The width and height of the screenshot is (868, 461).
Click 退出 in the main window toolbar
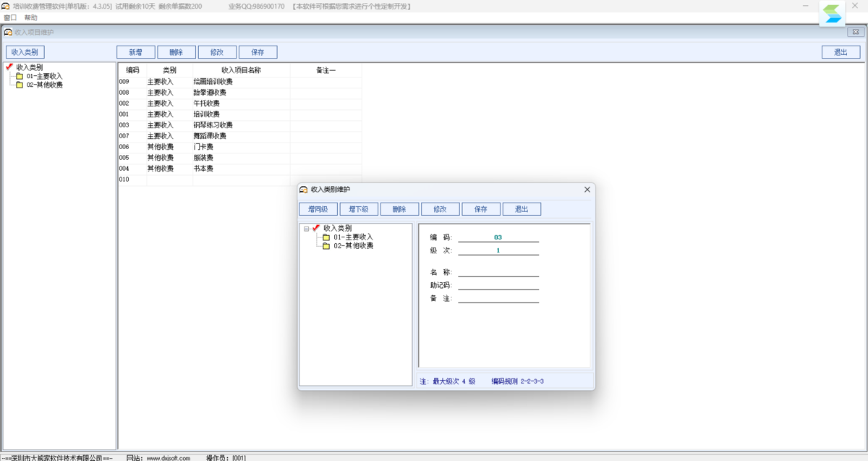tap(841, 52)
